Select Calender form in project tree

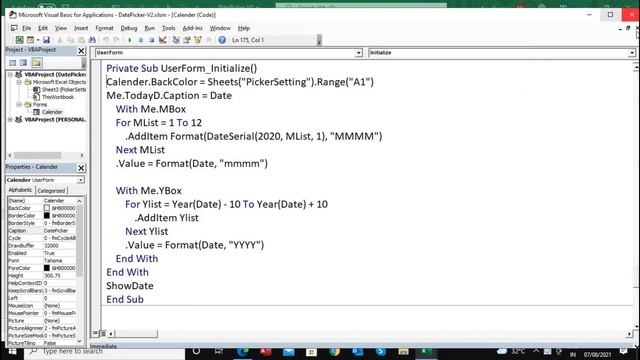48,112
